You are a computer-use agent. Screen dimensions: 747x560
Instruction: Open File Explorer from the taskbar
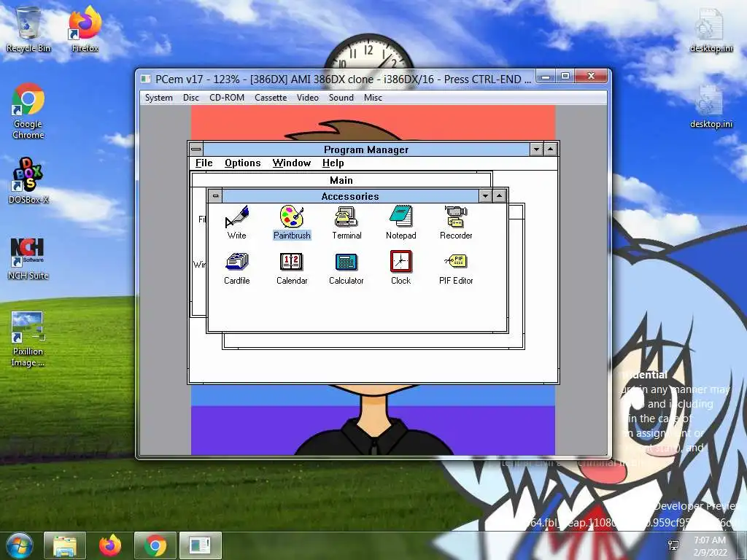[65, 545]
